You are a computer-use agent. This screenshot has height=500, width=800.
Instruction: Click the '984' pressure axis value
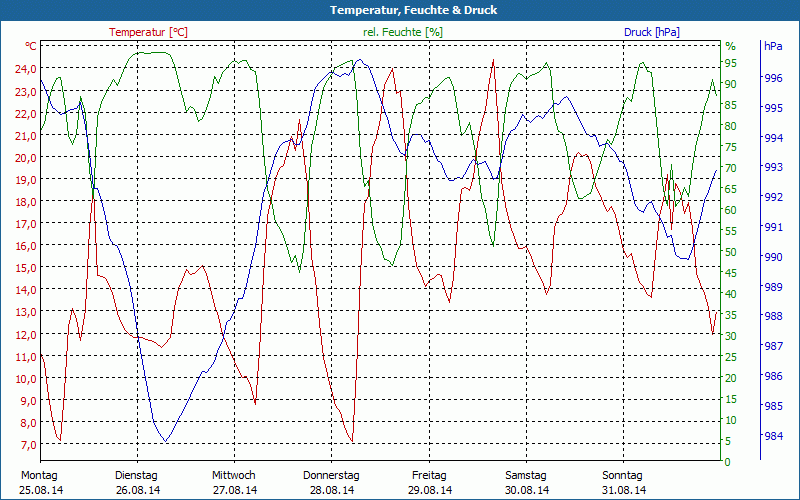(773, 436)
